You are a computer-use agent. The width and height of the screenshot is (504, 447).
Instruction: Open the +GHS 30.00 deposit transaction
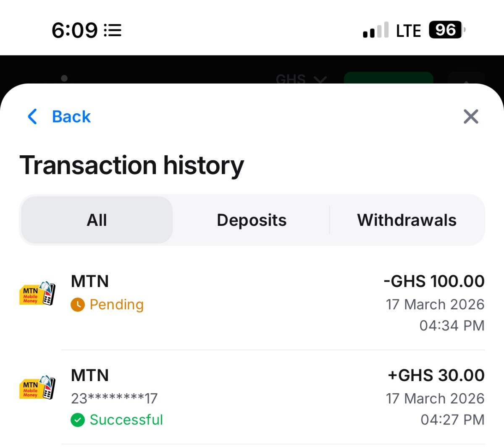tap(436, 375)
